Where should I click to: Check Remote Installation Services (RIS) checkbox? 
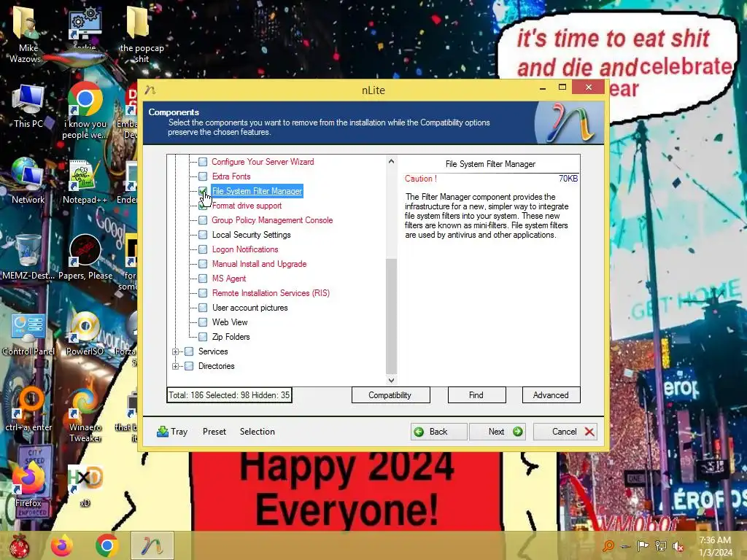coord(203,293)
